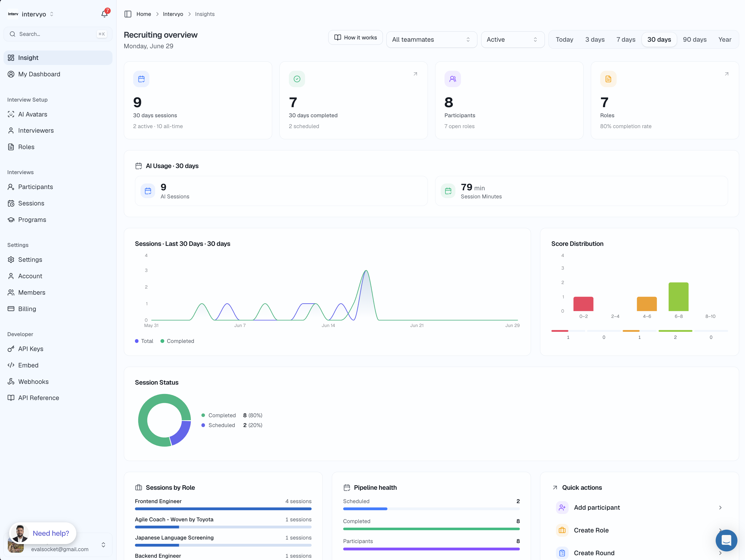Go to My Dashboard
745x560 pixels.
tap(39, 74)
